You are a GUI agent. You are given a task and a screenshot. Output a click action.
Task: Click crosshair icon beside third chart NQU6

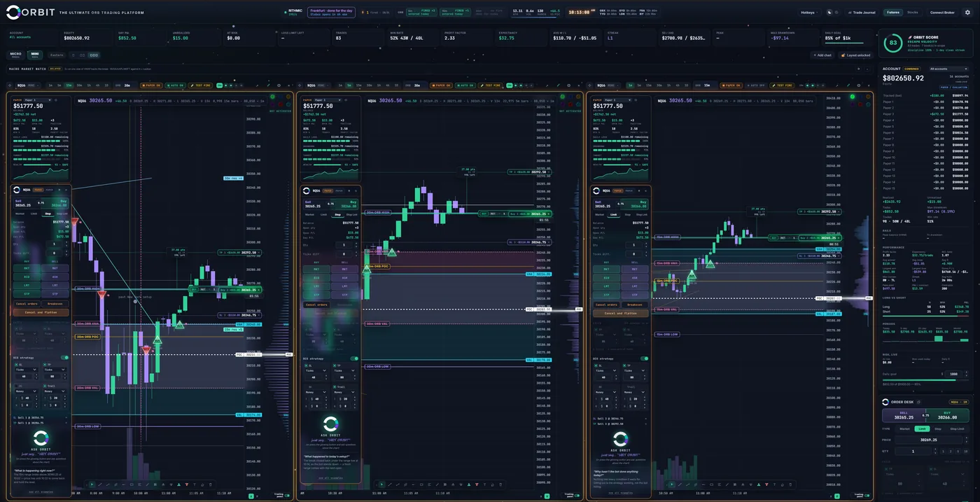[590, 85]
